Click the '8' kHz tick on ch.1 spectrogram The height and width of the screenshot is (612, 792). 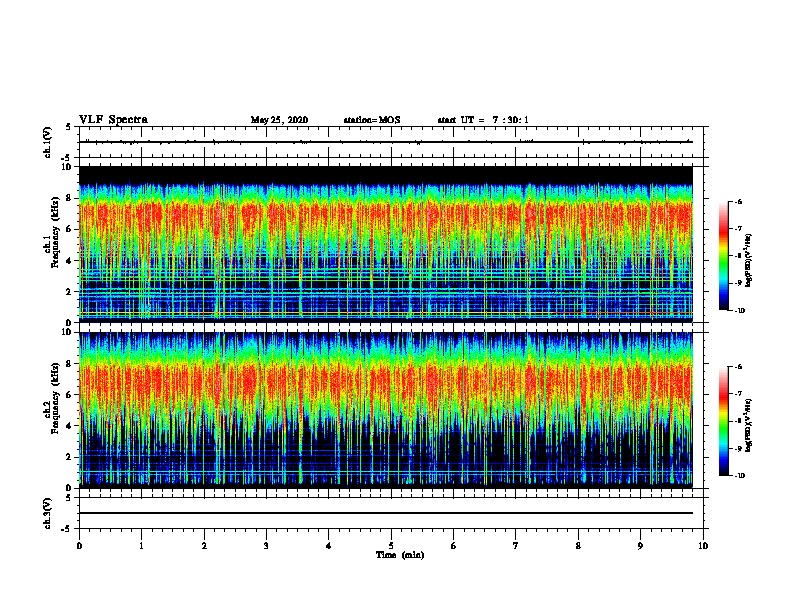pos(69,198)
